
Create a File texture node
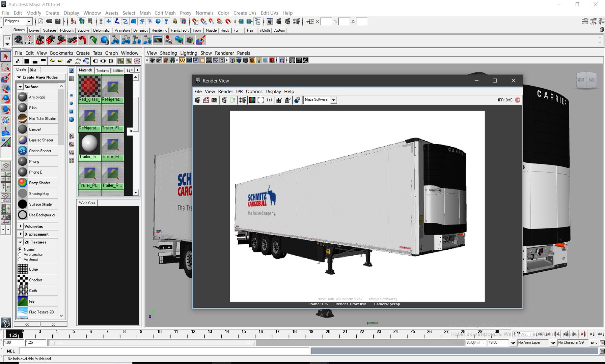[x=38, y=301]
